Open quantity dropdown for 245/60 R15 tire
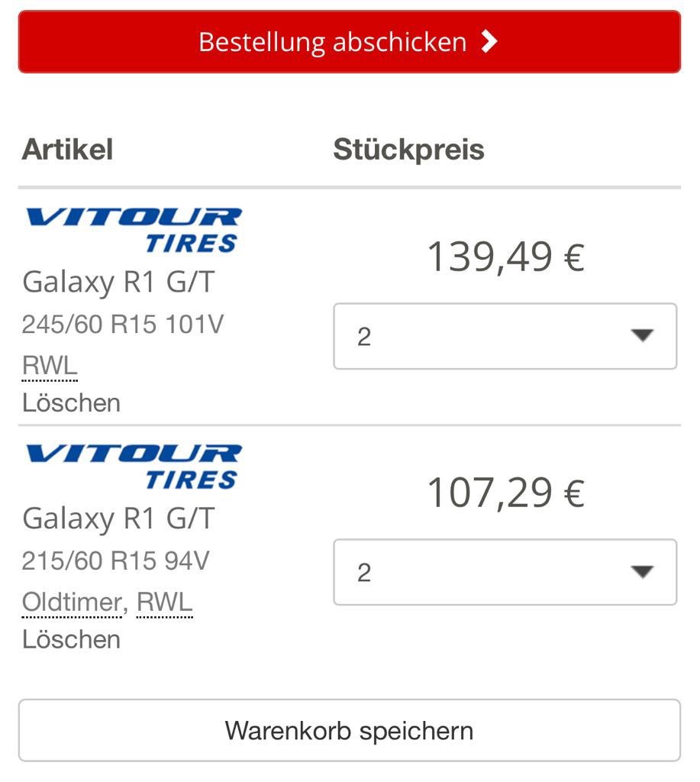This screenshot has height=782, width=700. pyautogui.click(x=505, y=336)
